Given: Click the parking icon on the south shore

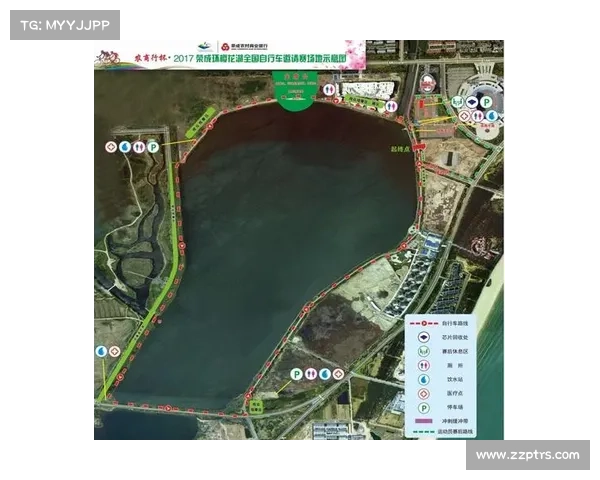Looking at the screenshot, I should coord(296,373).
